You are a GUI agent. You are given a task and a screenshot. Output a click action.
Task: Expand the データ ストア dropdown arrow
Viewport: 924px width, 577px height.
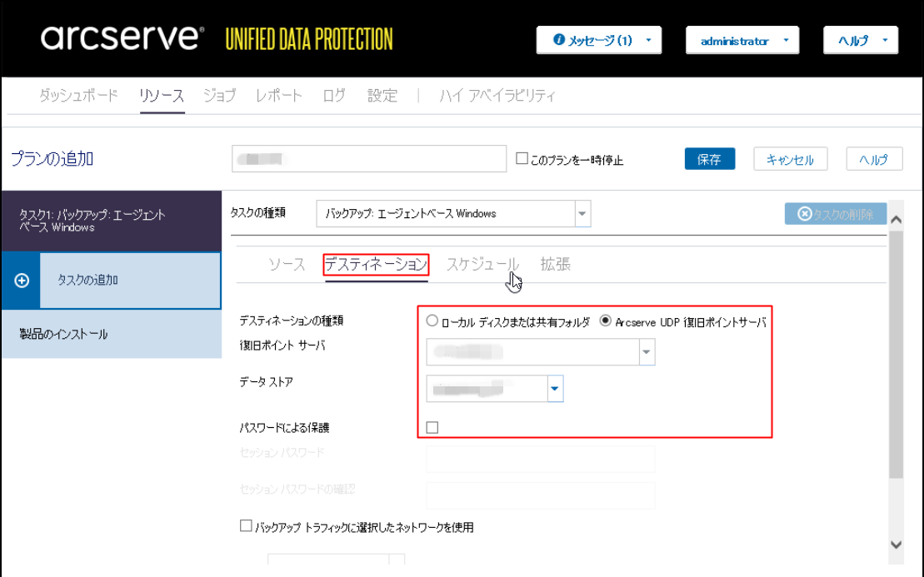point(555,389)
